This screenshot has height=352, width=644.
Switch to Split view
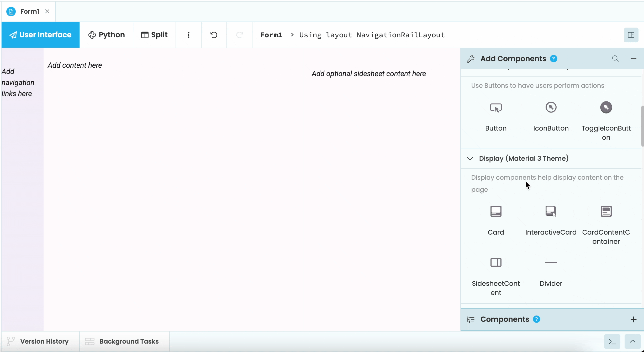coord(154,35)
